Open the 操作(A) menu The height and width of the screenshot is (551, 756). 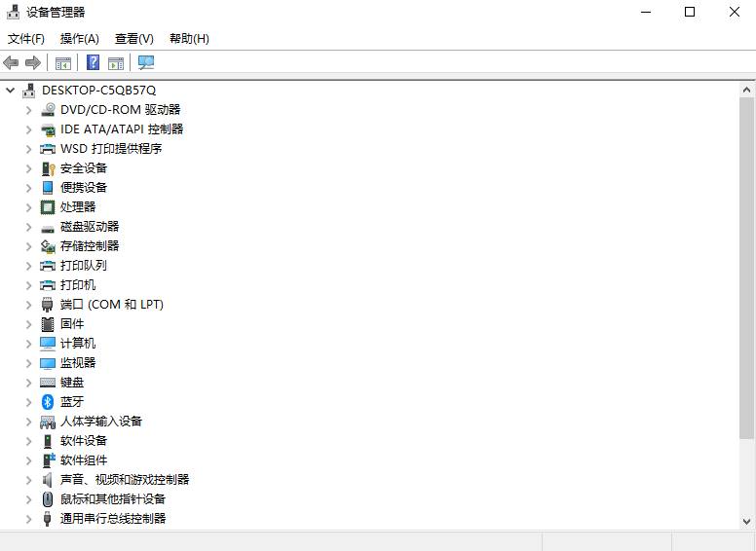80,39
